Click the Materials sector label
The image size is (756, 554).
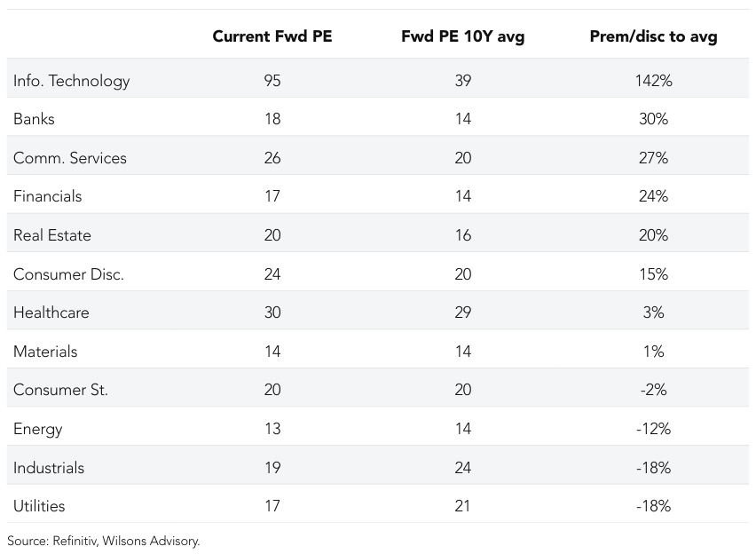45,352
